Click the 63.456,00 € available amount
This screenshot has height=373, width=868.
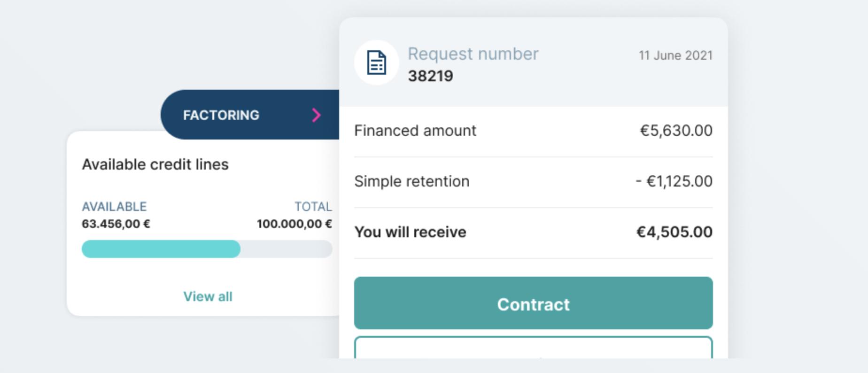[116, 224]
